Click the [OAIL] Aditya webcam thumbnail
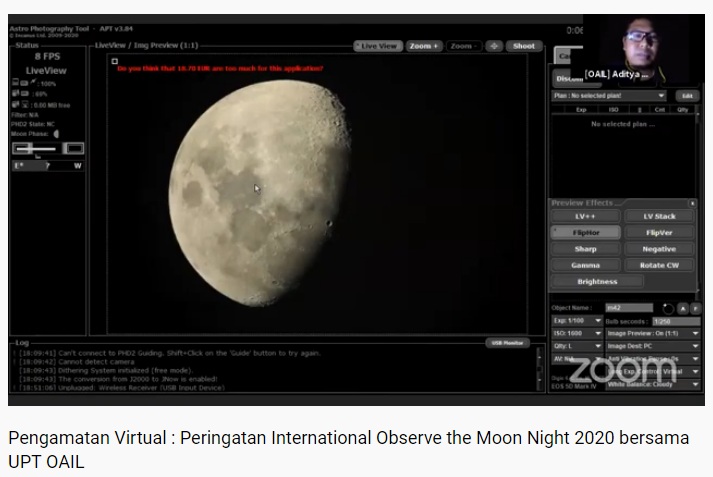The image size is (713, 477). click(643, 49)
